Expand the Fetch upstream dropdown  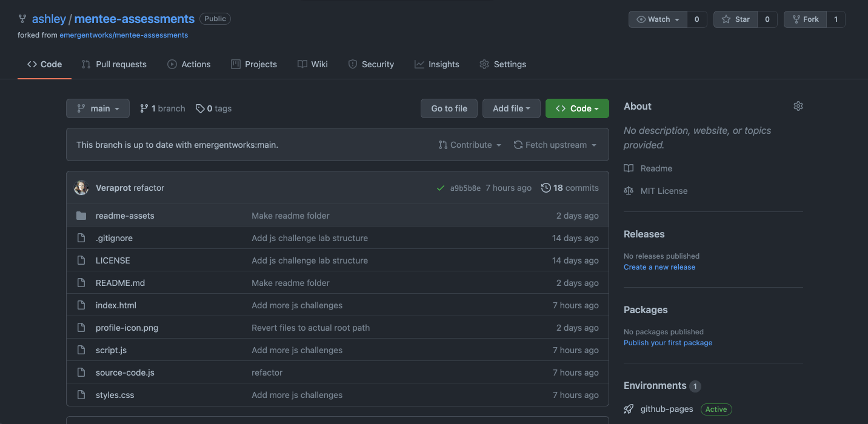pyautogui.click(x=555, y=145)
